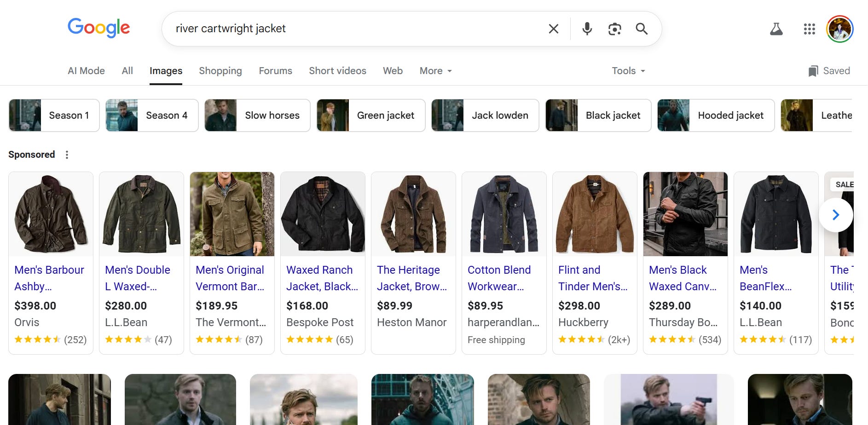Image resolution: width=868 pixels, height=425 pixels.
Task: Go to Google home via logo
Action: pyautogui.click(x=99, y=28)
